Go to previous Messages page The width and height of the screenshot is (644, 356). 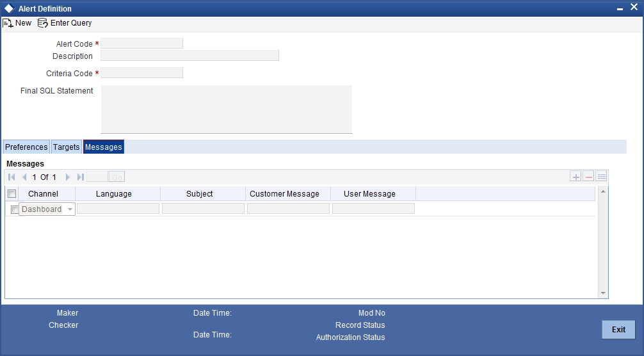24,177
